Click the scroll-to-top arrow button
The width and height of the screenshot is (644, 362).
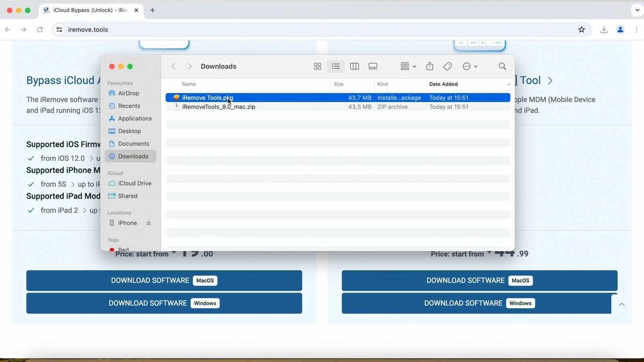pyautogui.click(x=621, y=304)
